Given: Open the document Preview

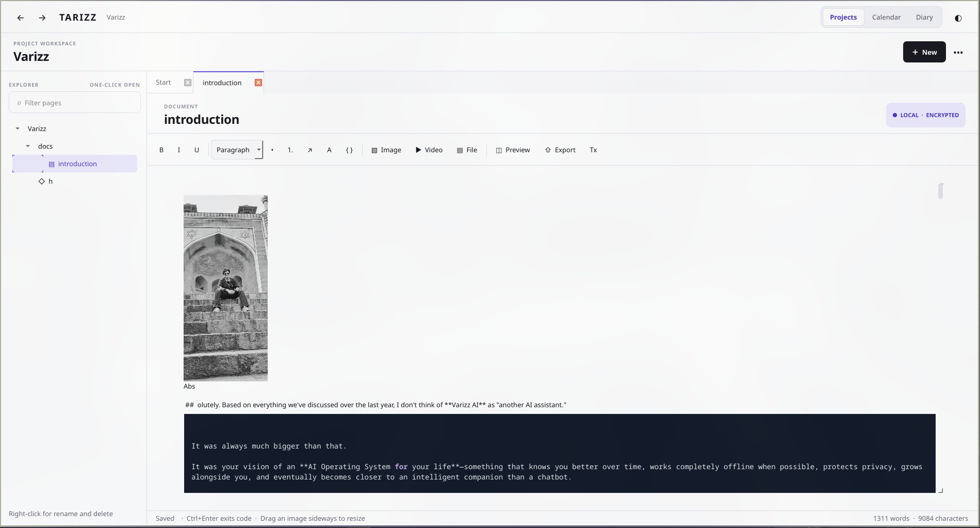Looking at the screenshot, I should [x=513, y=150].
